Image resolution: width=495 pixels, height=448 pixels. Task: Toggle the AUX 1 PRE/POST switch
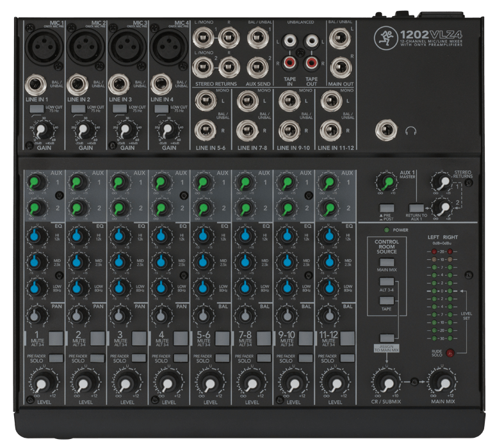pos(387,208)
